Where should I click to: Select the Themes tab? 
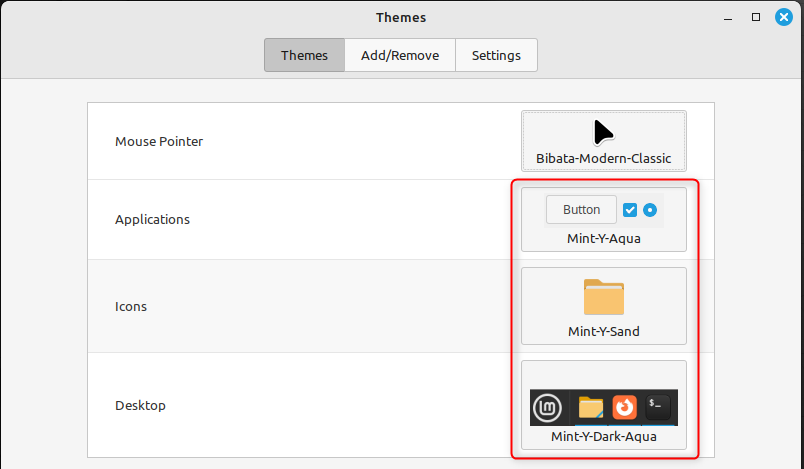click(304, 55)
